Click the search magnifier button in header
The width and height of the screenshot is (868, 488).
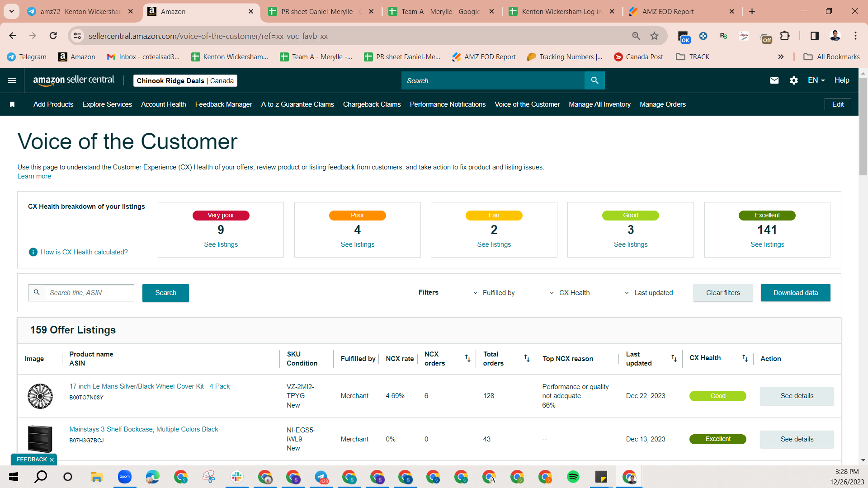[x=594, y=80]
